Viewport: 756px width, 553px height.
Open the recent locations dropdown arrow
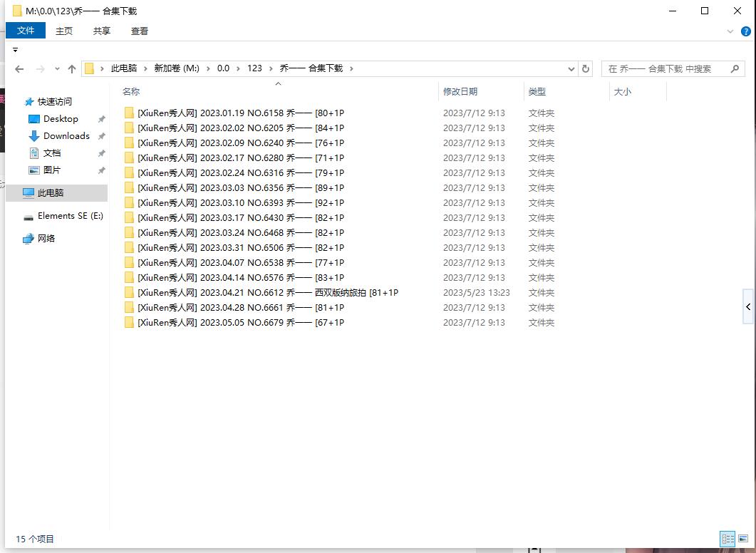coord(57,69)
